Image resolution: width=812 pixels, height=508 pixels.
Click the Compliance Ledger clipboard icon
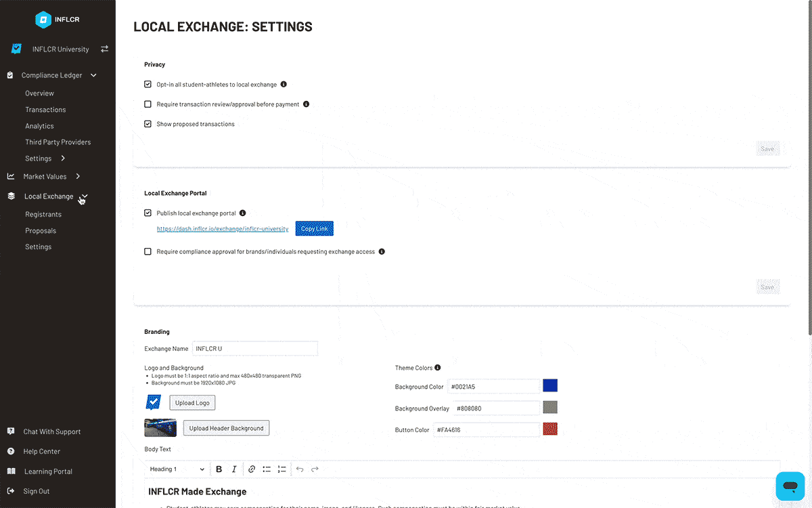click(x=11, y=75)
